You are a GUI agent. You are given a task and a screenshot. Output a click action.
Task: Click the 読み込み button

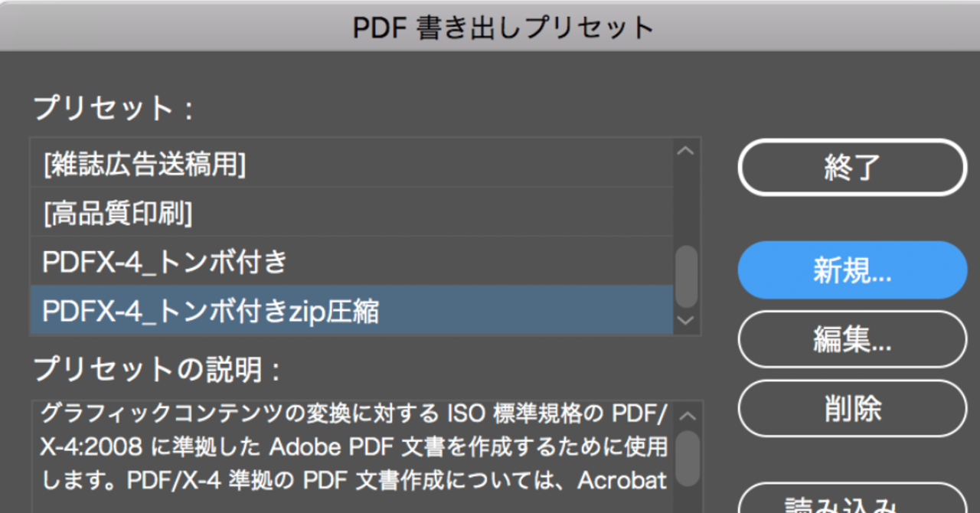point(852,498)
